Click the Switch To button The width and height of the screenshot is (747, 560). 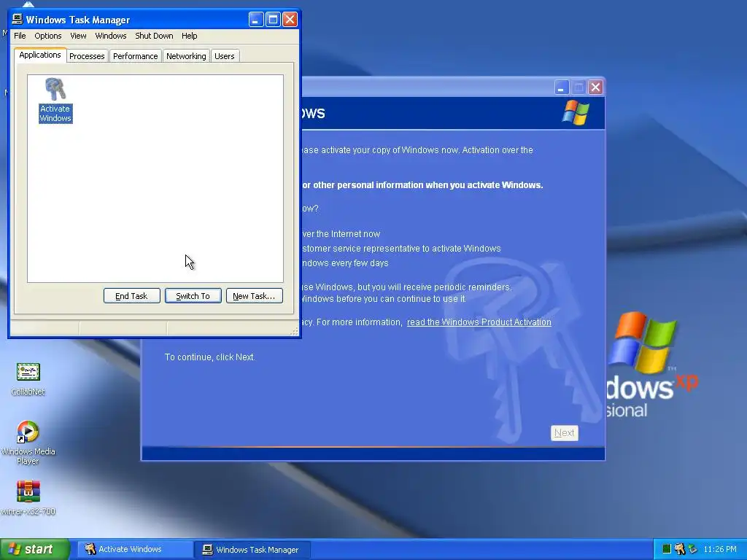pos(193,296)
